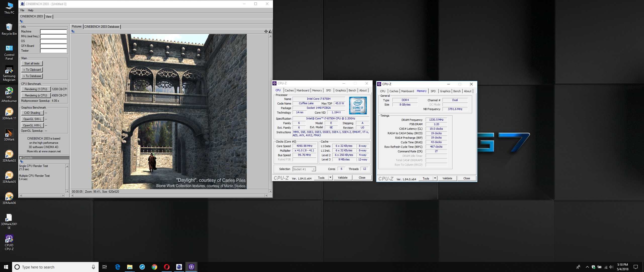644x272 pixels.
Task: Open the action center notifications icon
Action: point(636,267)
